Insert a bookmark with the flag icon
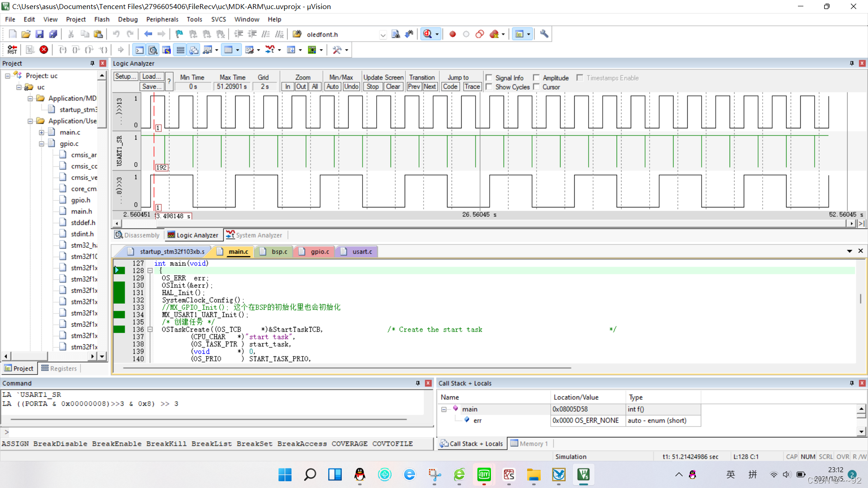 (x=179, y=34)
